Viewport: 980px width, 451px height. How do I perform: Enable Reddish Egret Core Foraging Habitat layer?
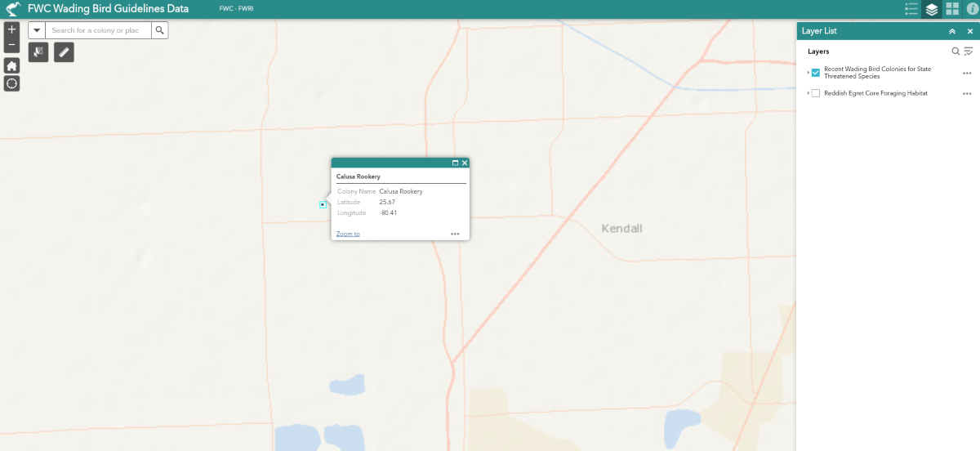tap(816, 93)
